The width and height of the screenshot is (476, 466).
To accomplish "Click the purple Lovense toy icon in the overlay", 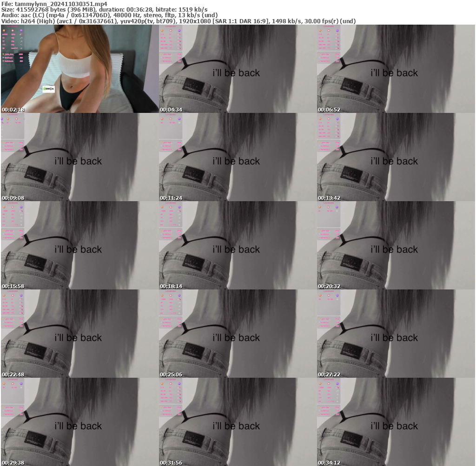I will tap(21, 31).
